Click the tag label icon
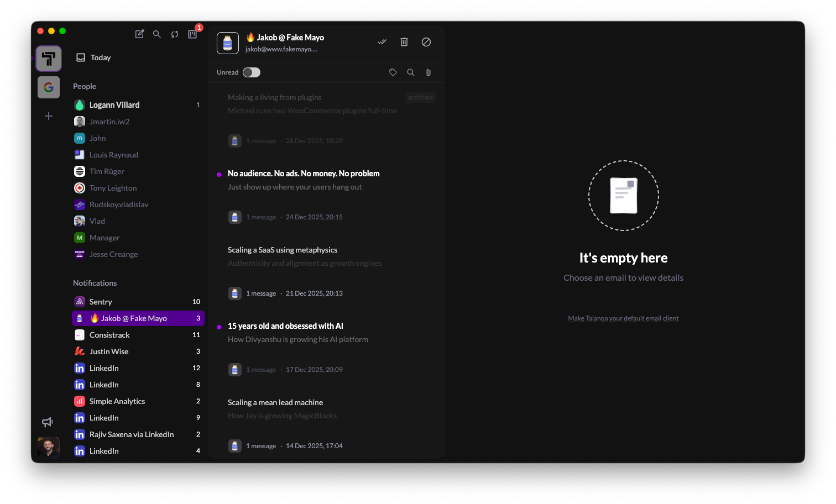This screenshot has height=504, width=836. tap(393, 72)
